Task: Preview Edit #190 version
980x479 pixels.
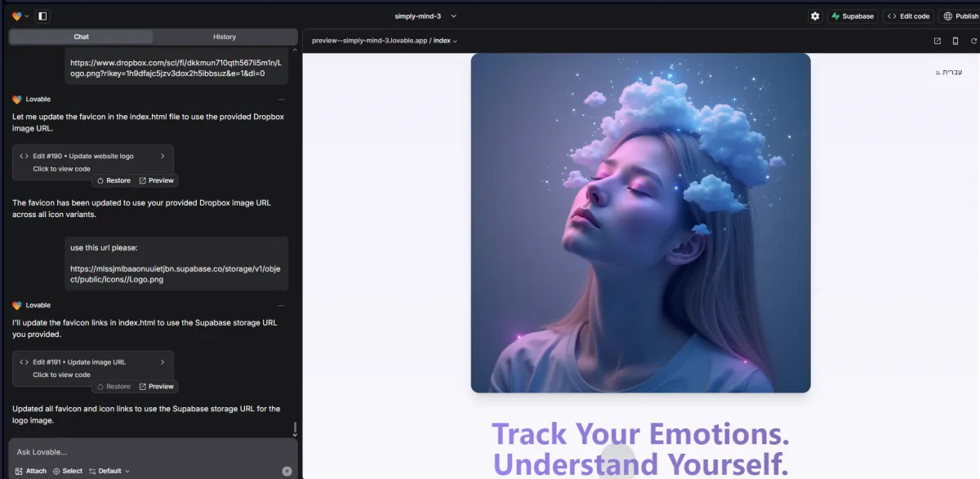Action: click(x=156, y=180)
